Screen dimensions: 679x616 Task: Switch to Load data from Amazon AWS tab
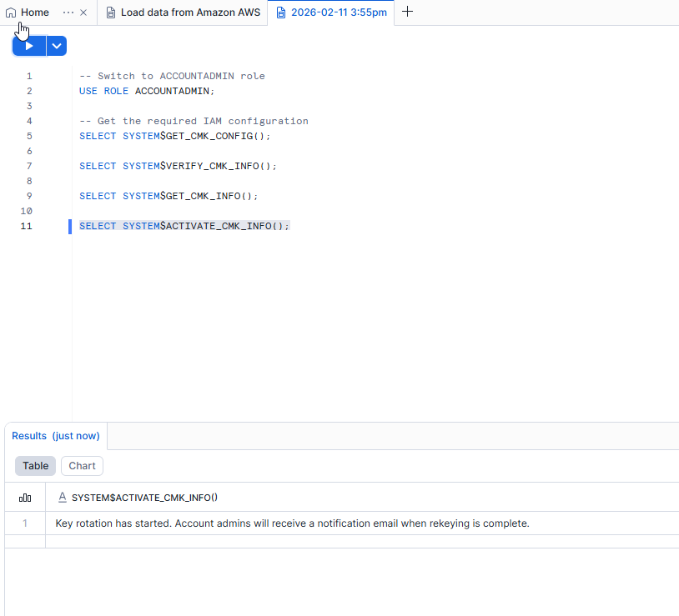pos(184,13)
